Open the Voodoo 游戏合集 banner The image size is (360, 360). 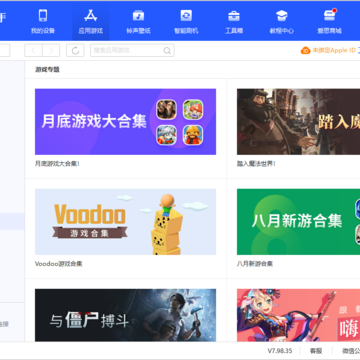[125, 222]
